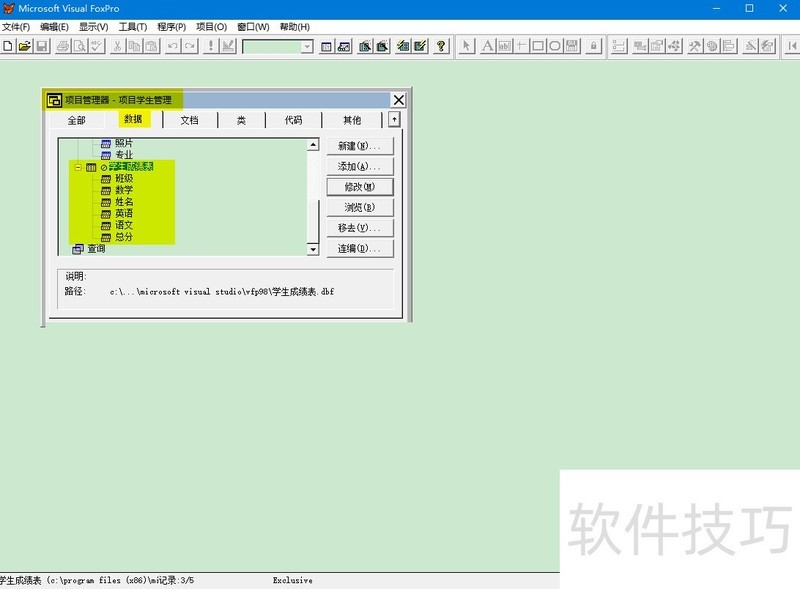Click the Paste clipboard icon
The height and width of the screenshot is (589, 800).
coord(151,46)
